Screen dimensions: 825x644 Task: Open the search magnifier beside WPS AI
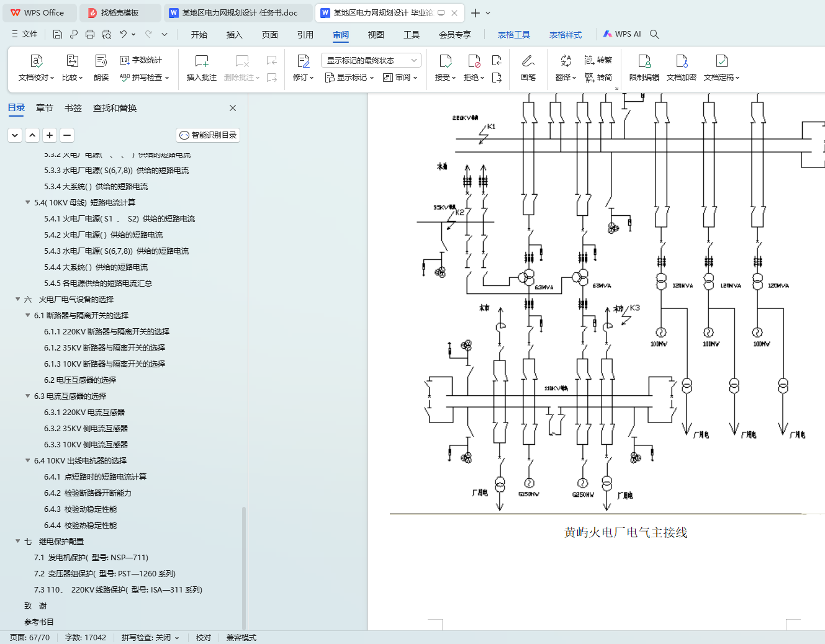click(654, 34)
